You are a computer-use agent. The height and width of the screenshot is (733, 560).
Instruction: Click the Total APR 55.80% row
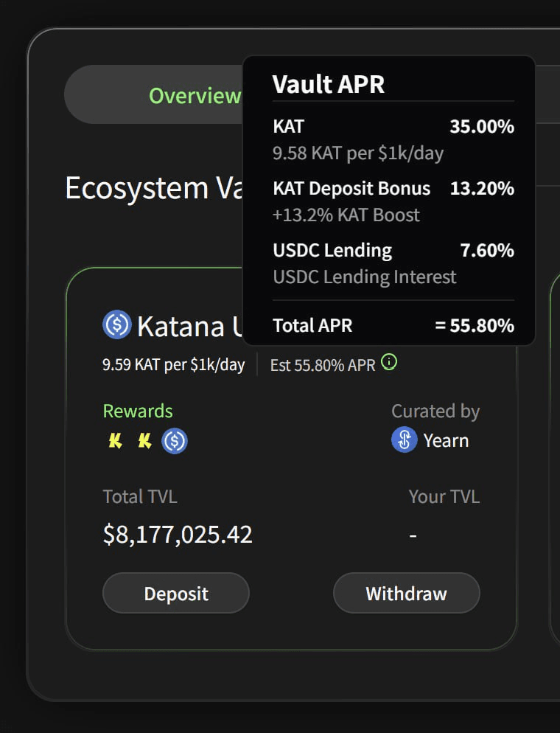(x=393, y=325)
